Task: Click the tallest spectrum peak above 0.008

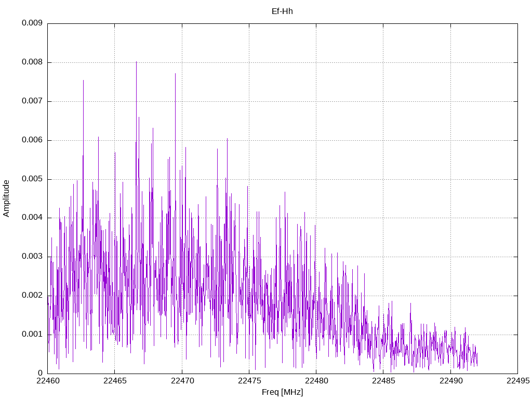Action: pos(137,63)
